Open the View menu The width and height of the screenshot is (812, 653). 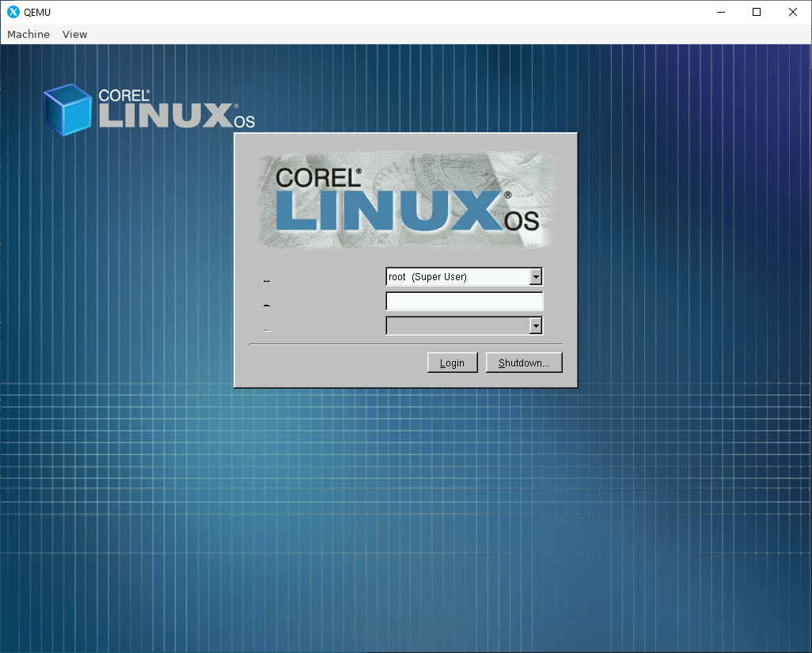click(x=74, y=34)
